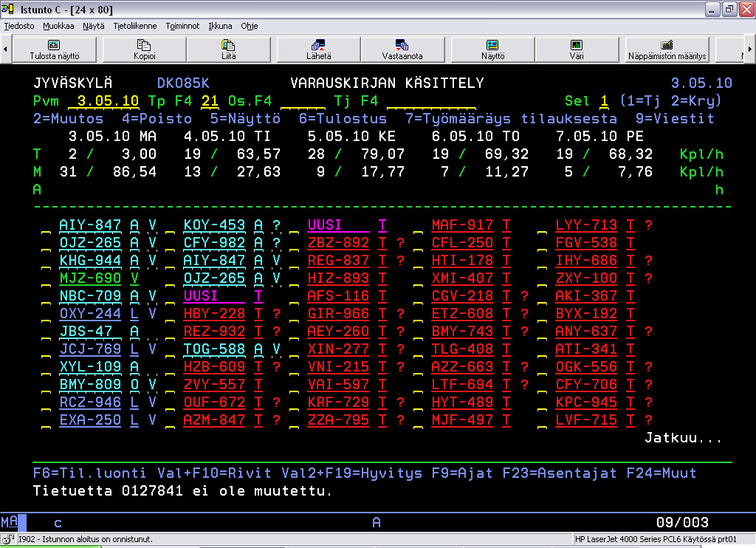Click selection field before LYY-713
This screenshot has height=548, width=756.
coord(542,225)
